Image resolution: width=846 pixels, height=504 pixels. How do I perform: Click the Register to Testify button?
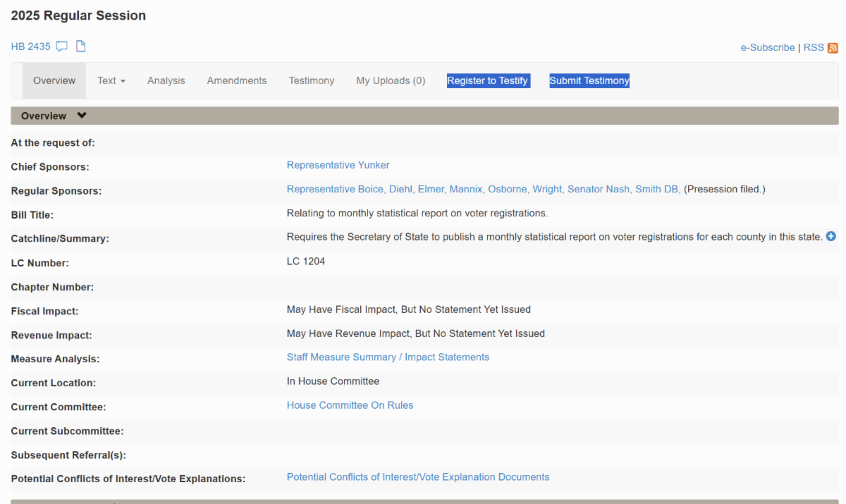pyautogui.click(x=487, y=80)
